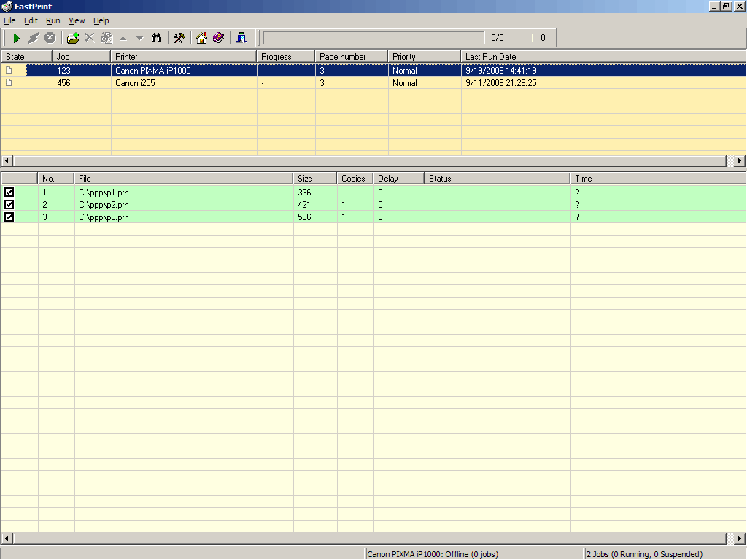Click the move up arrow icon
This screenshot has height=560, width=747.
(123, 37)
